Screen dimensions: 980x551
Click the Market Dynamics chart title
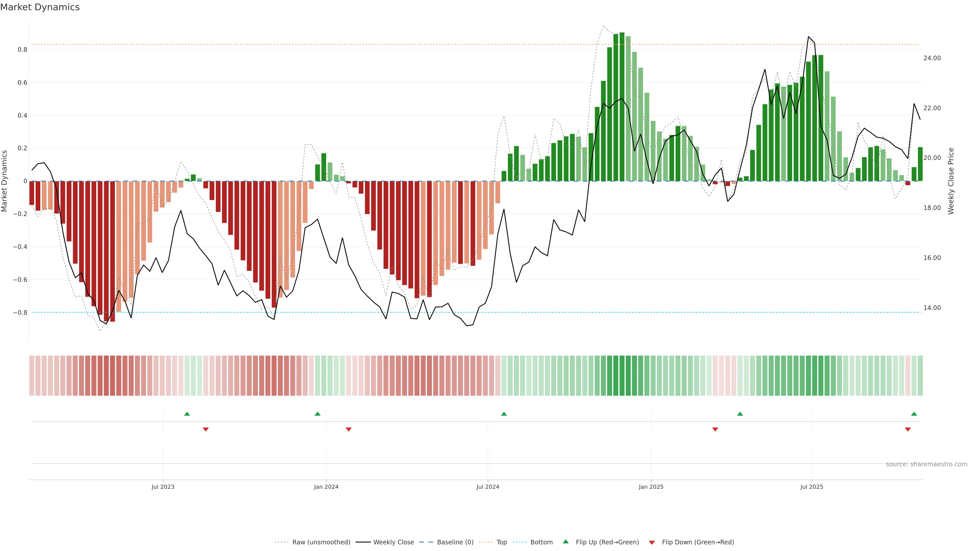[40, 7]
